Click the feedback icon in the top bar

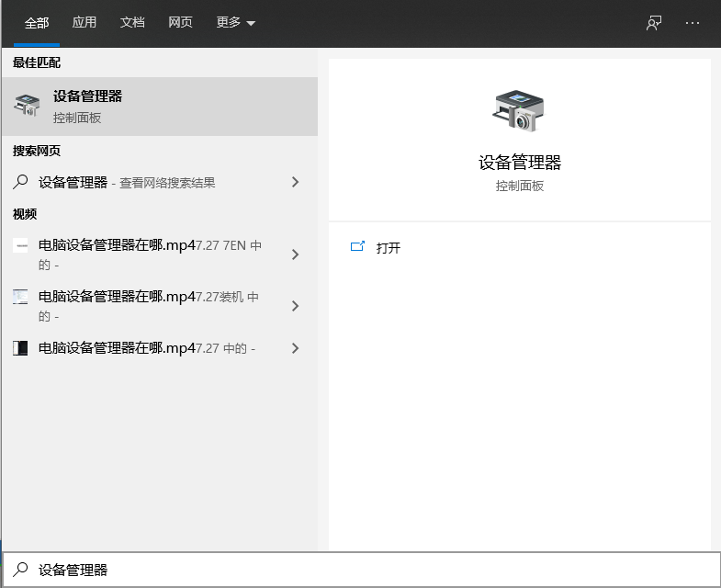654,23
